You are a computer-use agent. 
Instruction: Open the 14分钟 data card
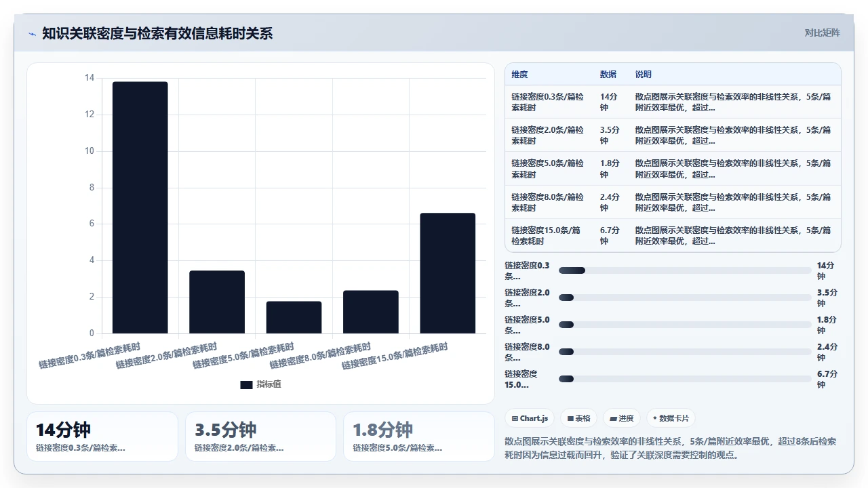click(x=102, y=436)
